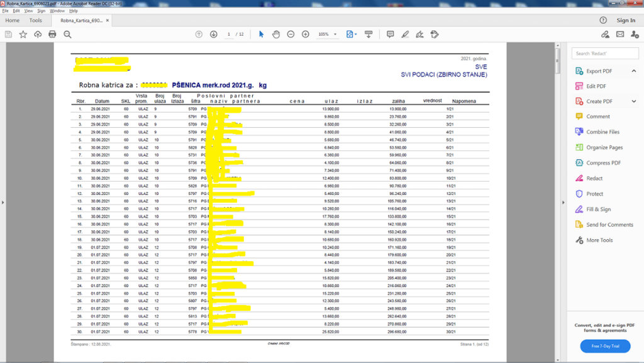The height and width of the screenshot is (363, 644).
Task: Send file by email icon
Action: coord(620,35)
